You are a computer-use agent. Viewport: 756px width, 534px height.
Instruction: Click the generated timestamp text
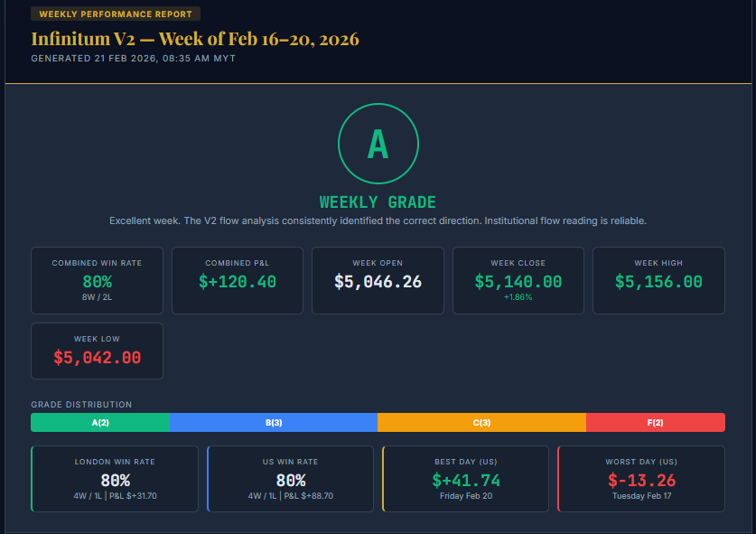[x=134, y=58]
